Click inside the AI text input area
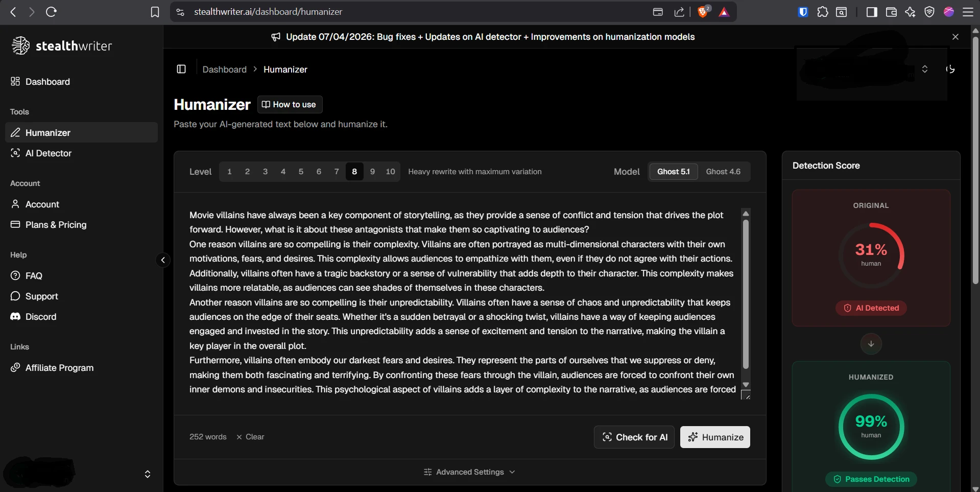The width and height of the screenshot is (980, 492). [460, 301]
